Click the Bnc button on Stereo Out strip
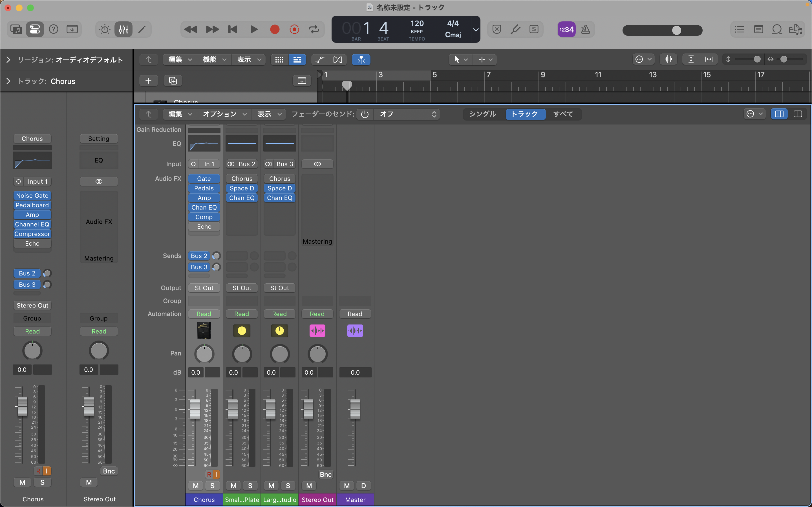The height and width of the screenshot is (507, 812). (x=325, y=474)
